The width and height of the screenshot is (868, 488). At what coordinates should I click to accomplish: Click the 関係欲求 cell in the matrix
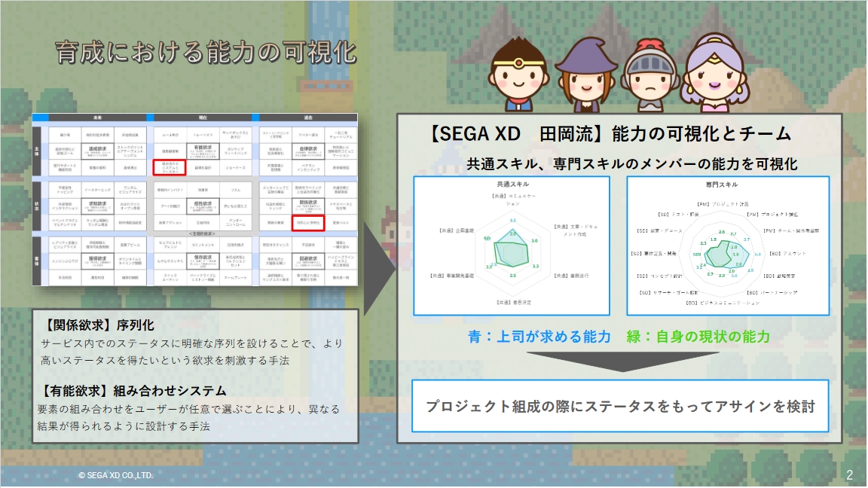click(x=308, y=206)
